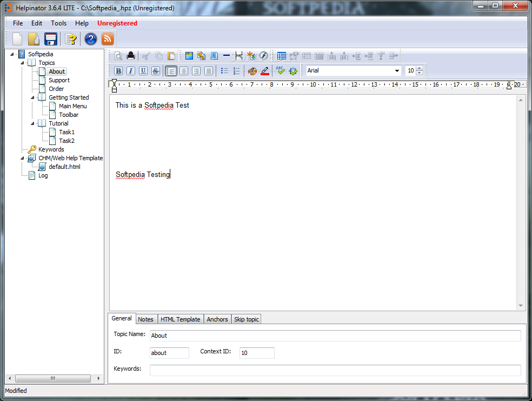Justify the text
The height and width of the screenshot is (401, 532).
(209, 71)
